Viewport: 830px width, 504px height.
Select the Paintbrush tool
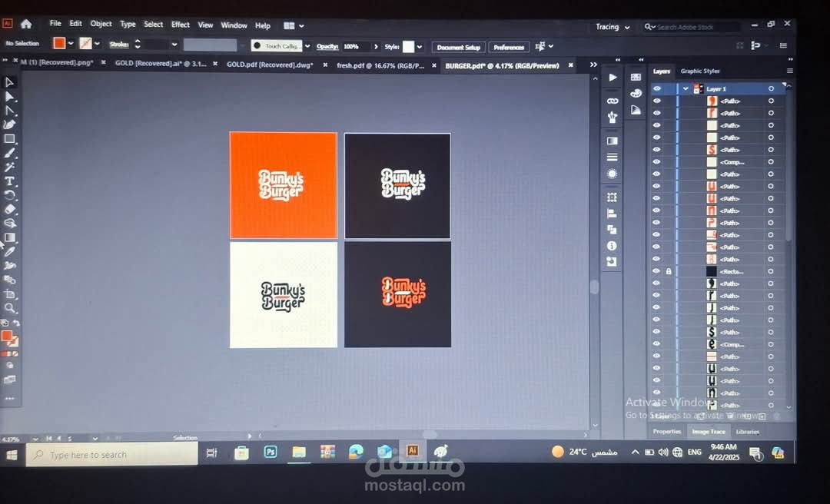tap(9, 153)
